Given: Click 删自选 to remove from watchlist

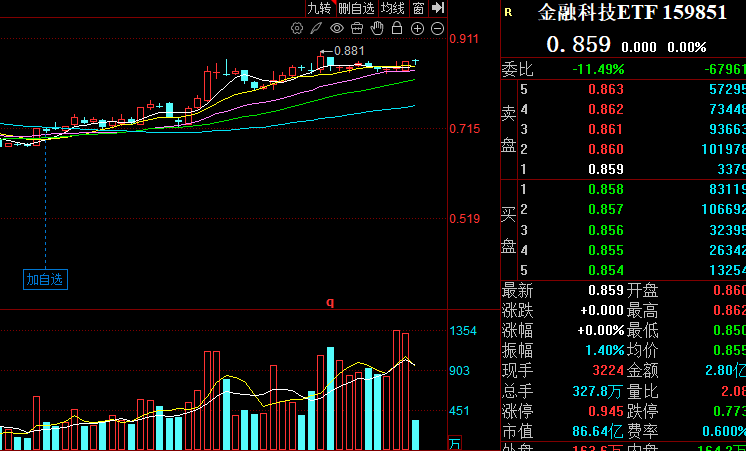Looking at the screenshot, I should (356, 8).
